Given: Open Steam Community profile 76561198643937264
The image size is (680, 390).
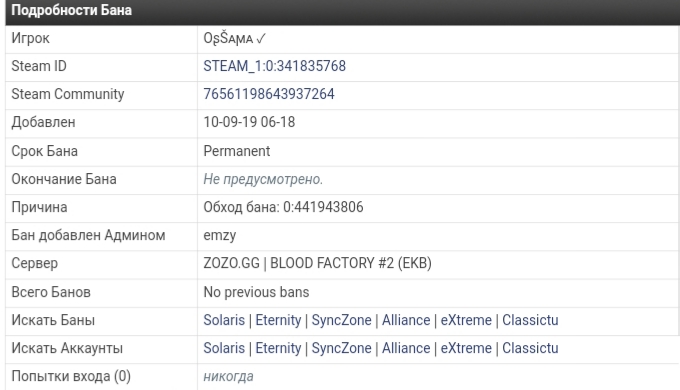Looking at the screenshot, I should 269,94.
